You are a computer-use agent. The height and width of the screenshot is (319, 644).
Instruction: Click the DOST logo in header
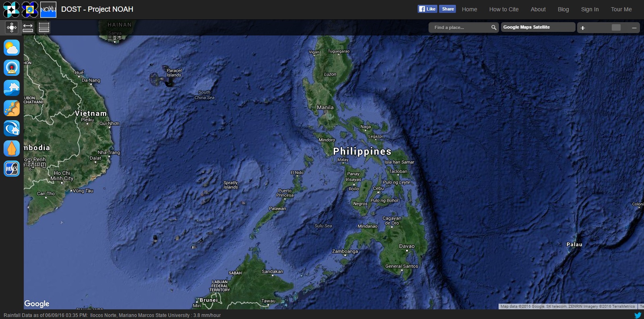(11, 9)
